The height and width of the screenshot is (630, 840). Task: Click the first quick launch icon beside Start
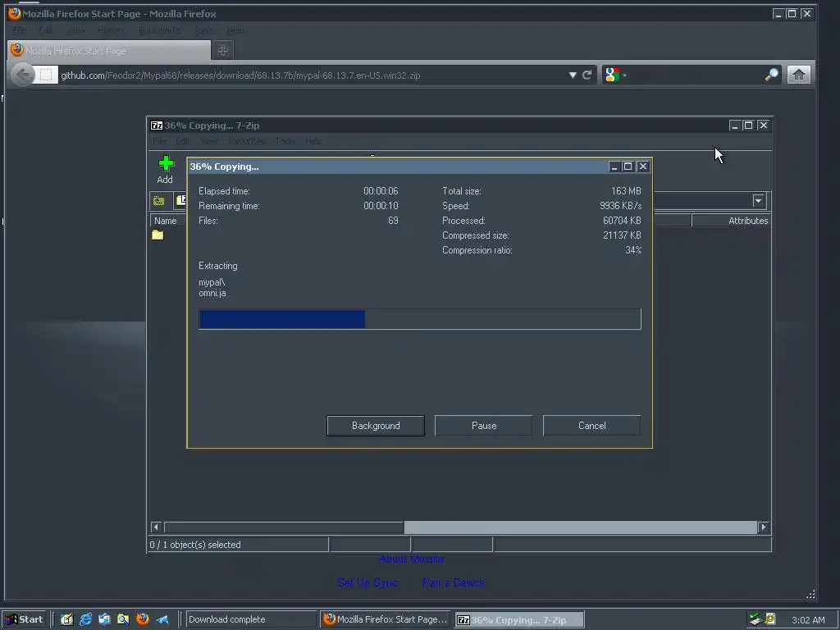coord(66,619)
